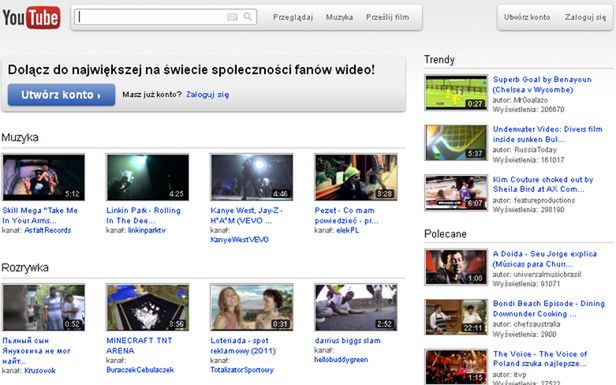Open the Muzyka menu item

click(x=339, y=17)
